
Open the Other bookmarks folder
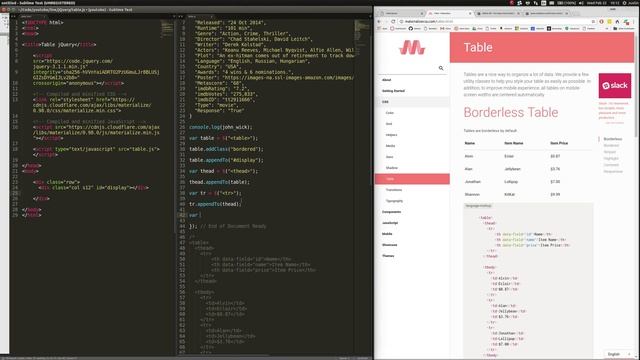(x=623, y=29)
